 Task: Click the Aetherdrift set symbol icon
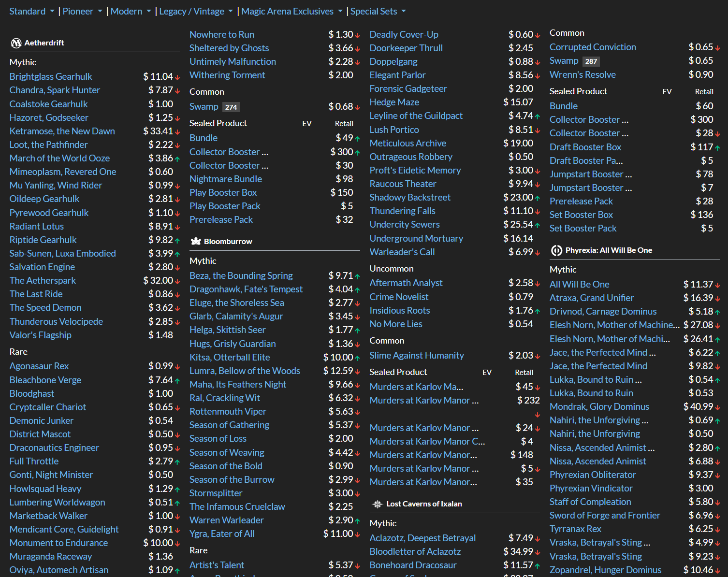pos(16,43)
